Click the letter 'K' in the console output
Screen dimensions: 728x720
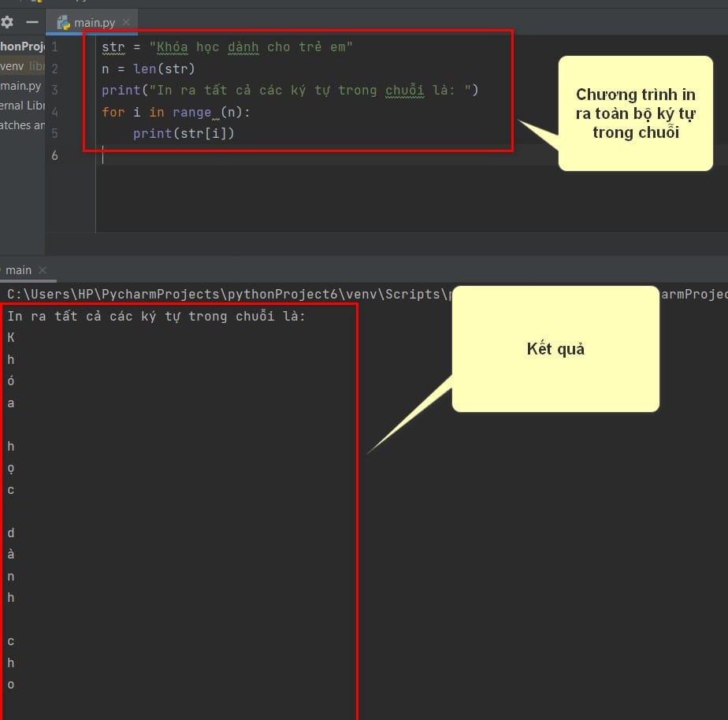click(x=11, y=337)
